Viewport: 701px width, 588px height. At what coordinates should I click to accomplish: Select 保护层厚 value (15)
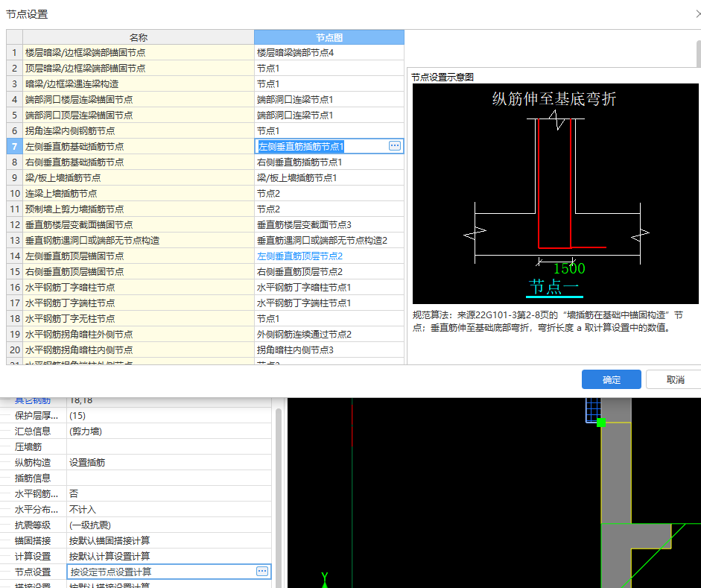pyautogui.click(x=169, y=415)
